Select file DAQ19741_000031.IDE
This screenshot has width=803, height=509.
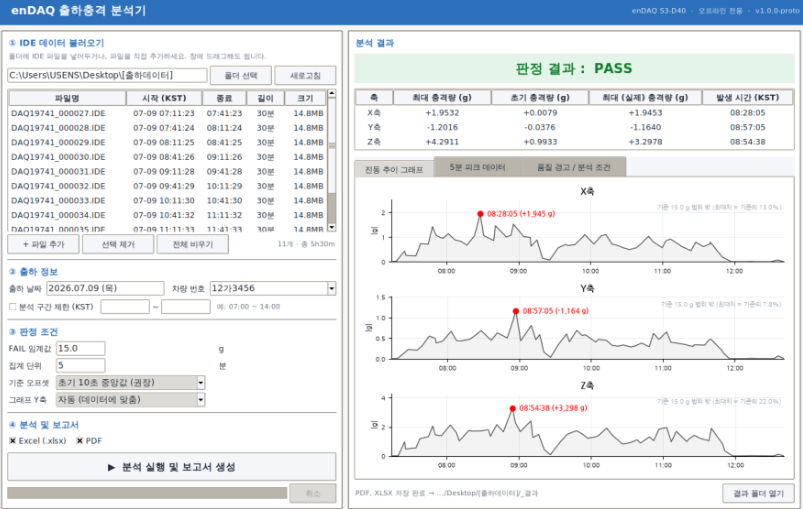click(167, 172)
